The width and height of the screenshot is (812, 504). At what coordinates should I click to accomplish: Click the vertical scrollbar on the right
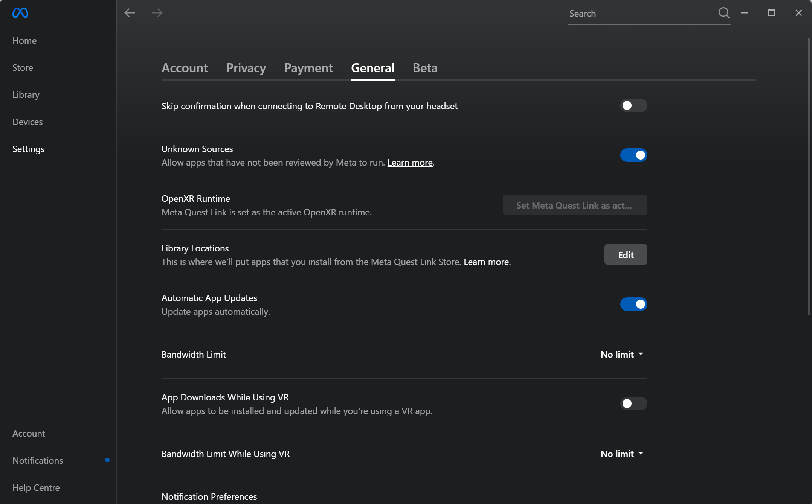point(809,177)
